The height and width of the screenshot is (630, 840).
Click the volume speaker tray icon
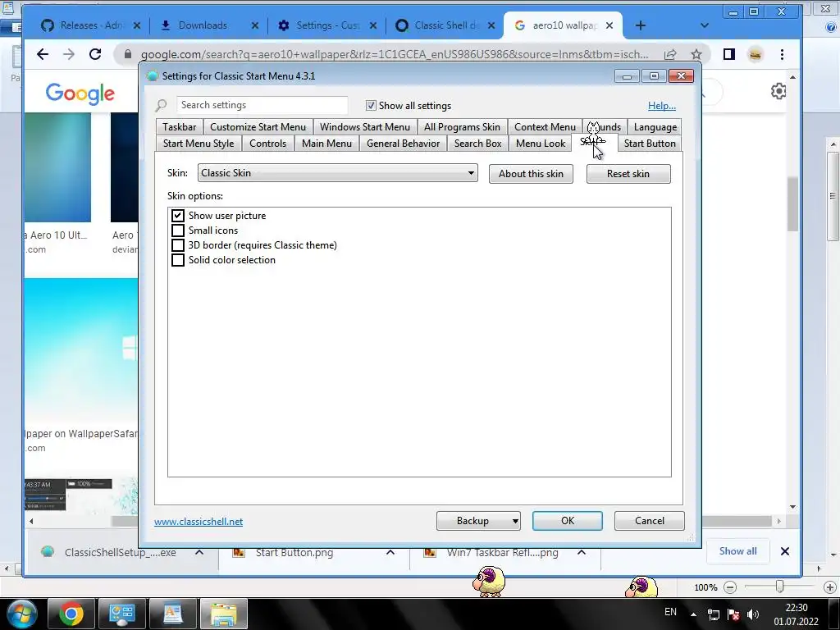pyautogui.click(x=753, y=614)
